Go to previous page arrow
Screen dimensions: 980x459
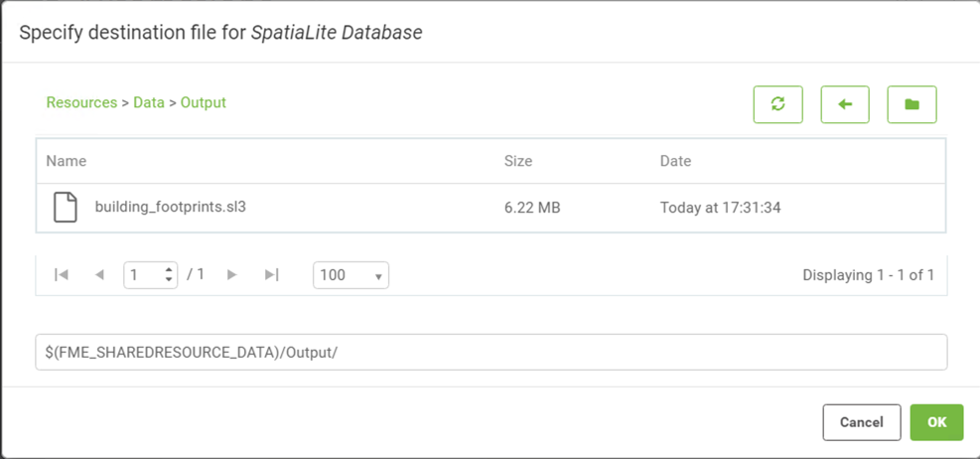point(98,274)
